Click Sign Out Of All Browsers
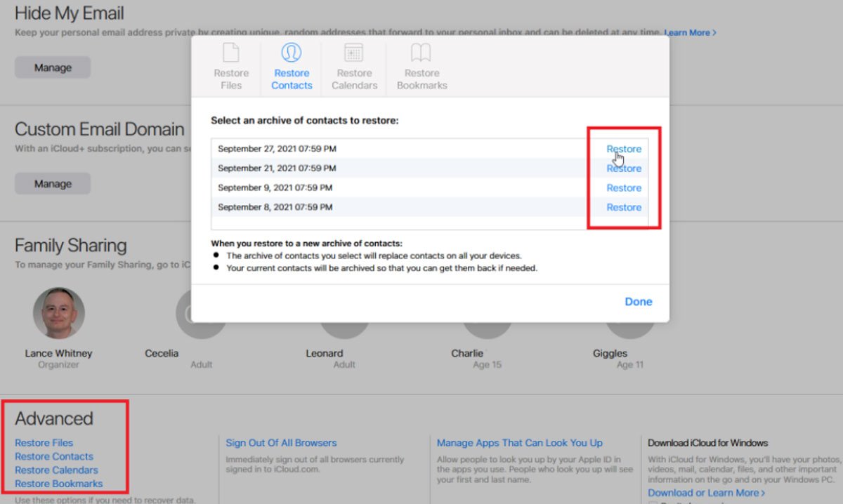 [x=281, y=442]
